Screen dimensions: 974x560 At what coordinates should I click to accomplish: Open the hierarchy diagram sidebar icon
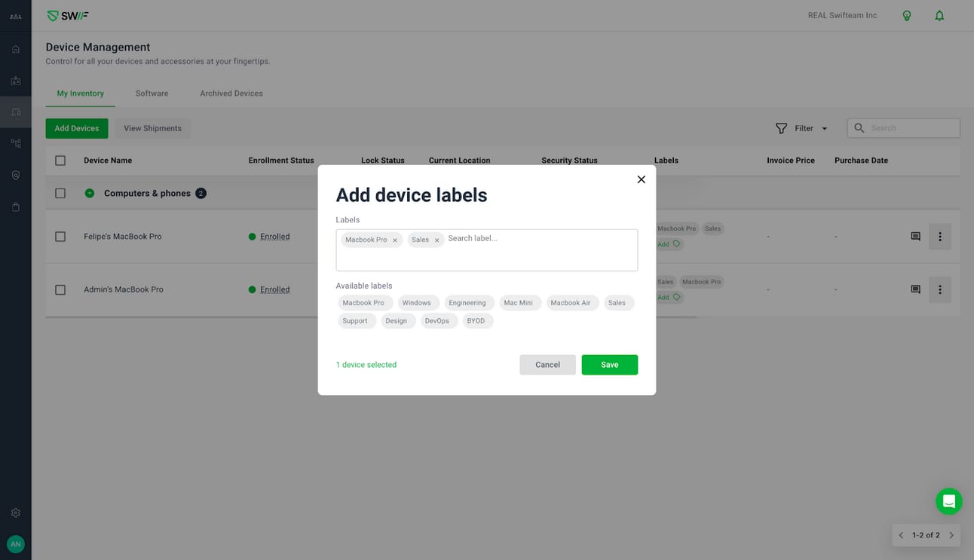[16, 143]
